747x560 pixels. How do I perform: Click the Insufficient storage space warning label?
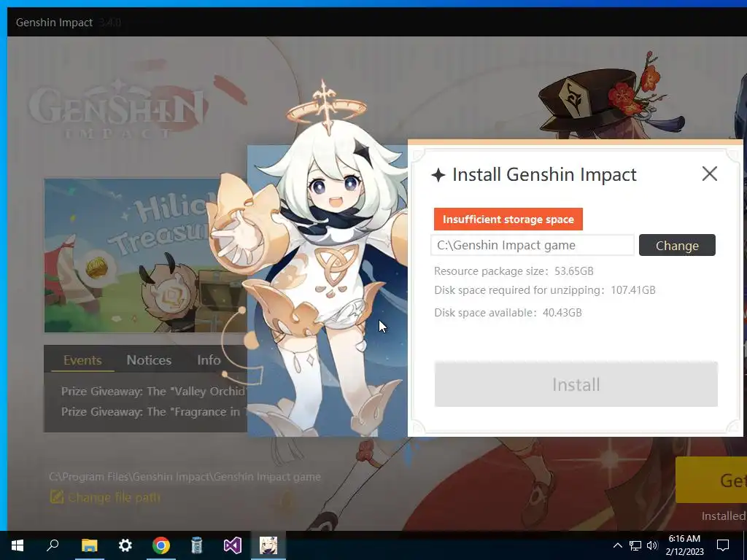508,219
